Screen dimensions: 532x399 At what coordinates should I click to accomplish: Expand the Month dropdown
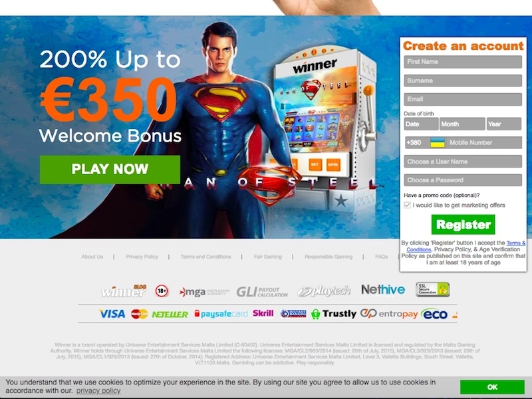(462, 124)
